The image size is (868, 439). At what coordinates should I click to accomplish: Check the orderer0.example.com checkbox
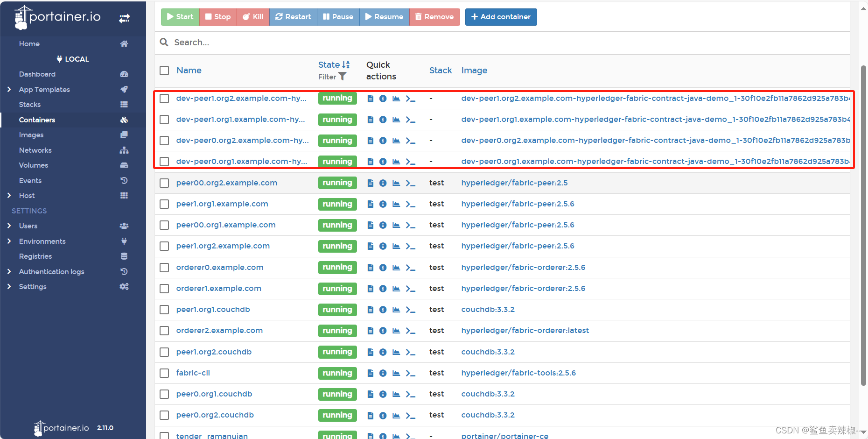pyautogui.click(x=164, y=268)
